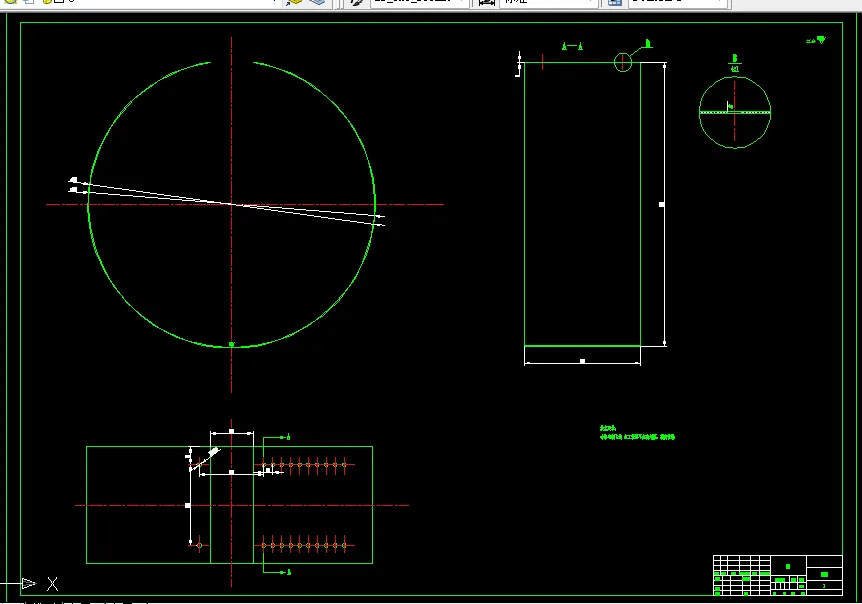Select the enlarged detail B view circle
This screenshot has width=862, height=604.
click(x=734, y=112)
